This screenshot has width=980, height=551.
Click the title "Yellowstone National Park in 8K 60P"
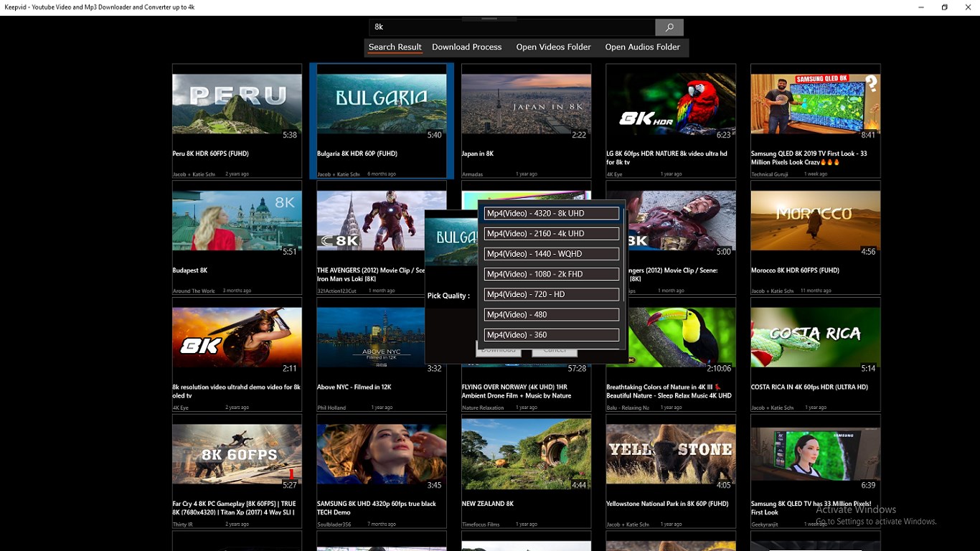667,504
